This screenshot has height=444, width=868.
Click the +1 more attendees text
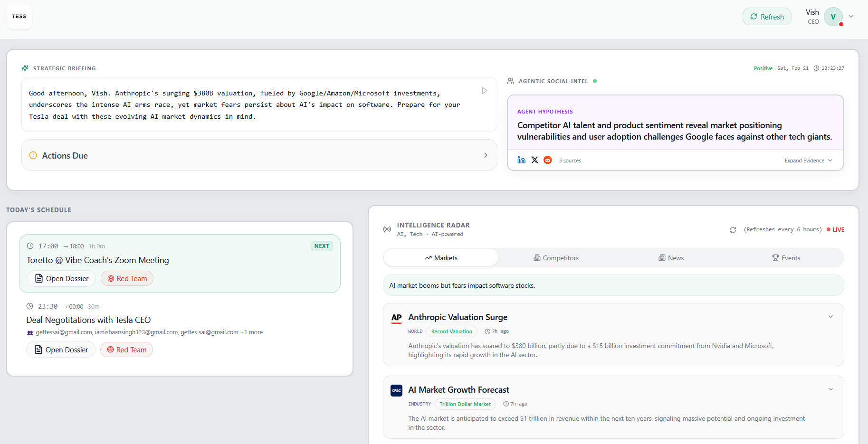(x=251, y=332)
